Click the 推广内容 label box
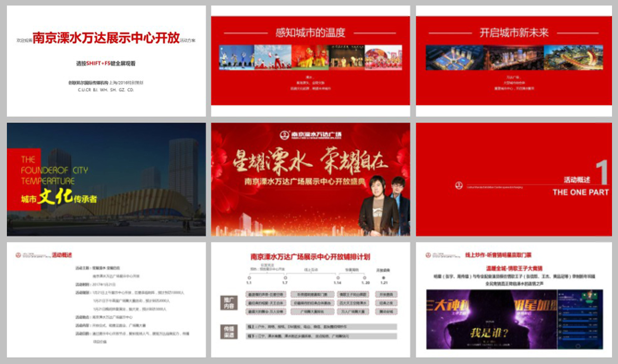 pyautogui.click(x=228, y=303)
